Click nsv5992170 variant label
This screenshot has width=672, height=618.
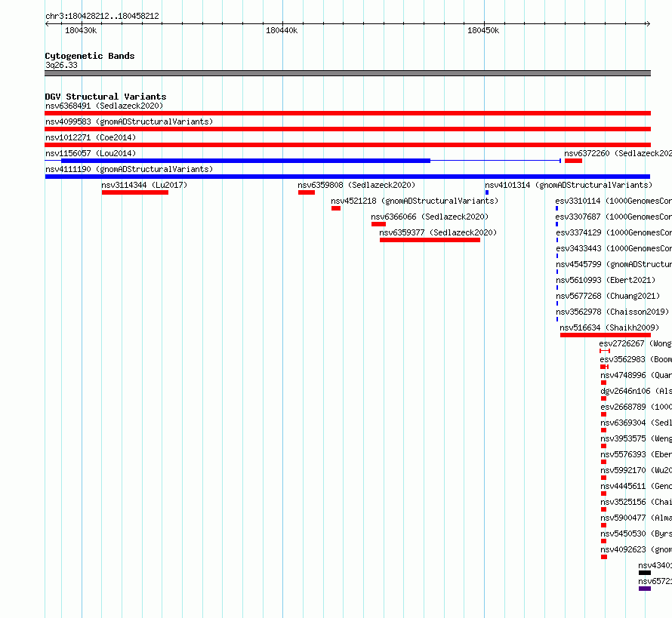click(x=637, y=470)
